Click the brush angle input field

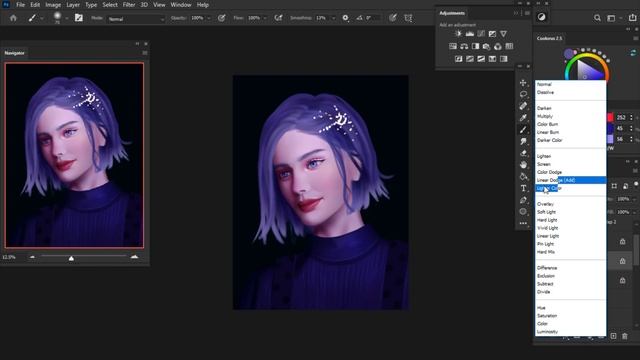click(373, 18)
